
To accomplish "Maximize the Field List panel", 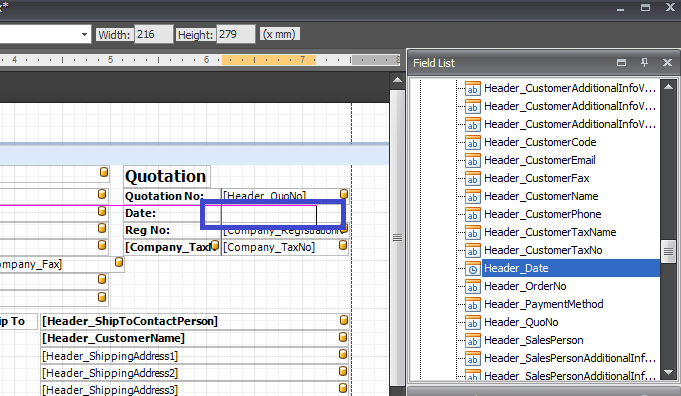I will point(621,63).
